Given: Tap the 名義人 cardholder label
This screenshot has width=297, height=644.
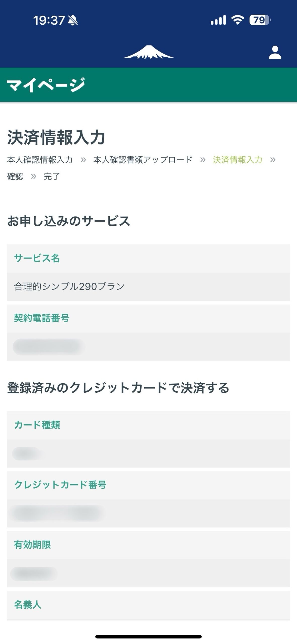Looking at the screenshot, I should pos(27,605).
